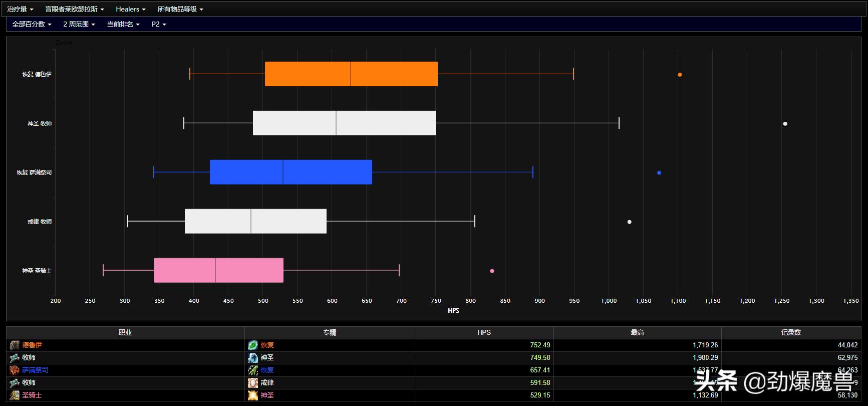This screenshot has height=406, width=868.
Task: Click the Restoration Shaman spec icon
Action: click(253, 370)
